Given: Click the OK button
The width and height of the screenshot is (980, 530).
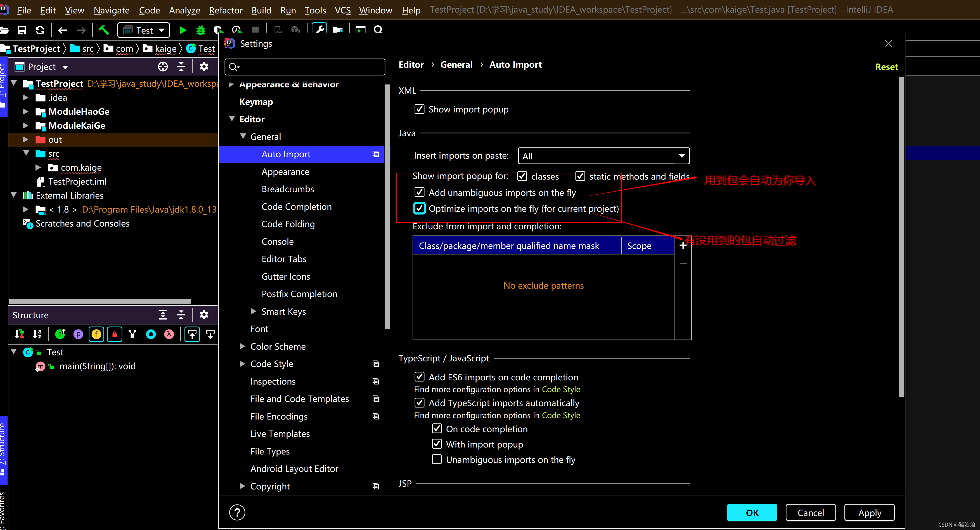Looking at the screenshot, I should tap(752, 512).
